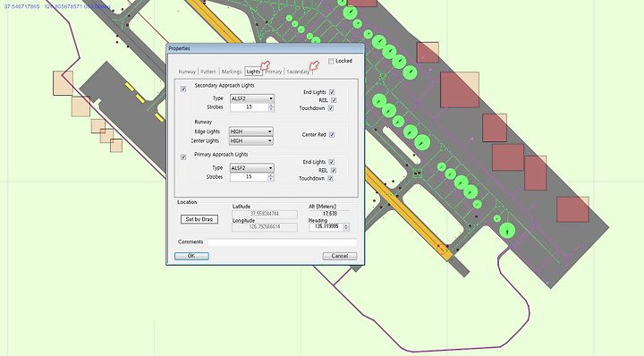Expand the Center Lights dropdown
Image resolution: width=644 pixels, height=356 pixels.
pos(251,140)
